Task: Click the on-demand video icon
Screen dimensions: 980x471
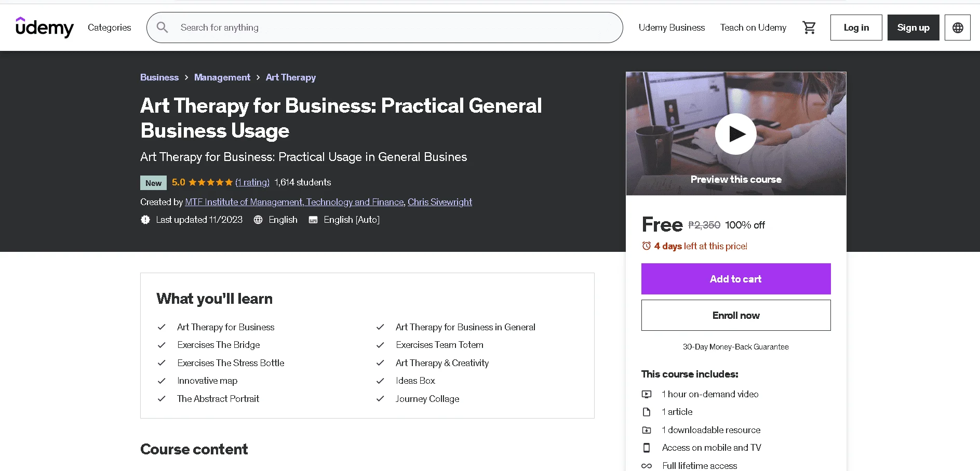Action: pyautogui.click(x=647, y=394)
